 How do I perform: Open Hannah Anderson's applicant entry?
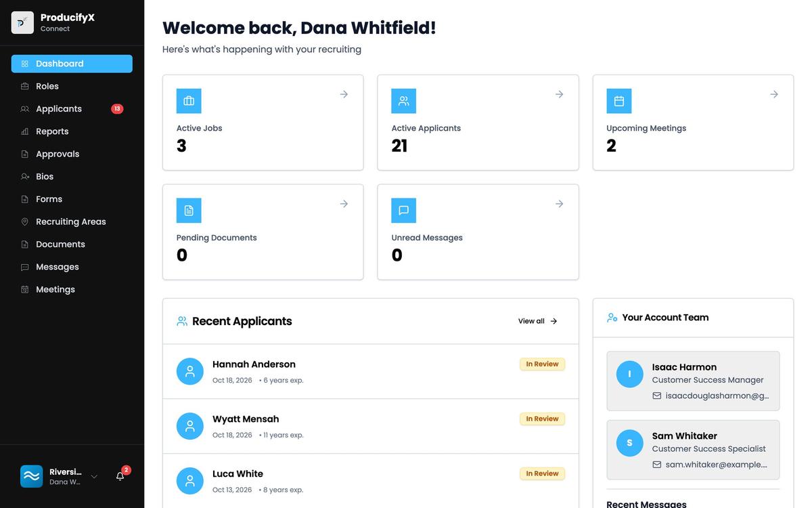(x=371, y=371)
